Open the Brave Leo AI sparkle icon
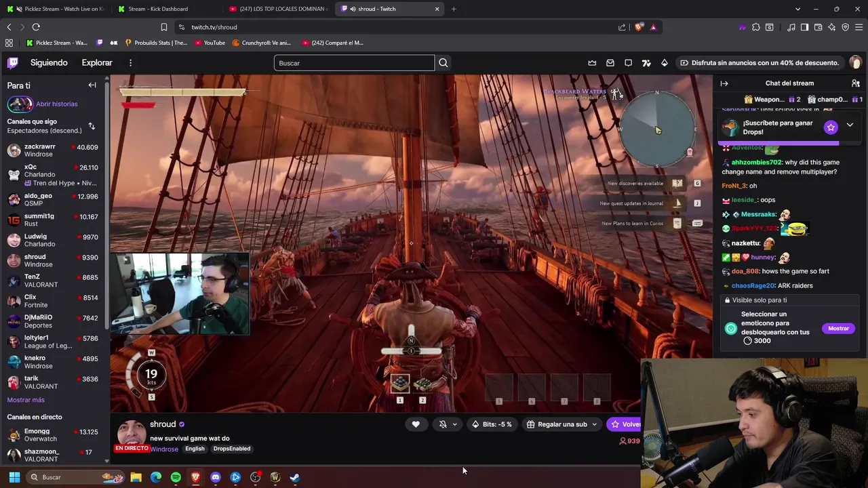This screenshot has width=868, height=488. click(x=832, y=27)
